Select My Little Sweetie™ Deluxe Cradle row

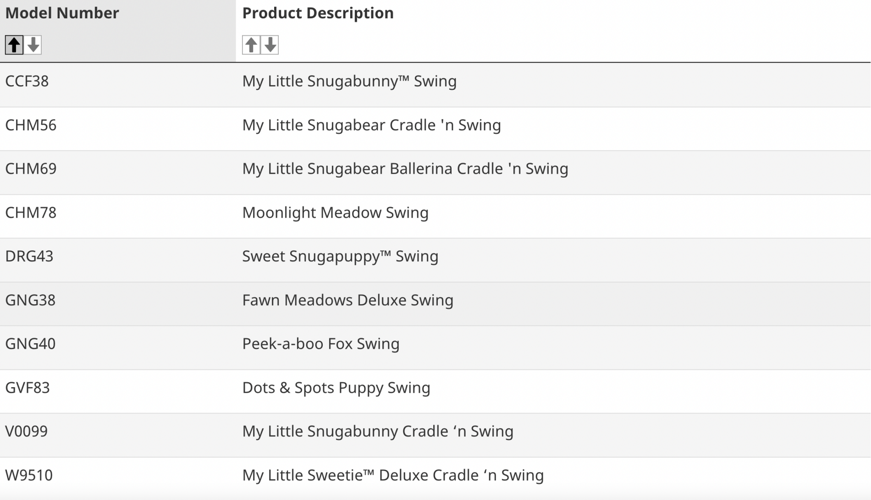pyautogui.click(x=392, y=475)
